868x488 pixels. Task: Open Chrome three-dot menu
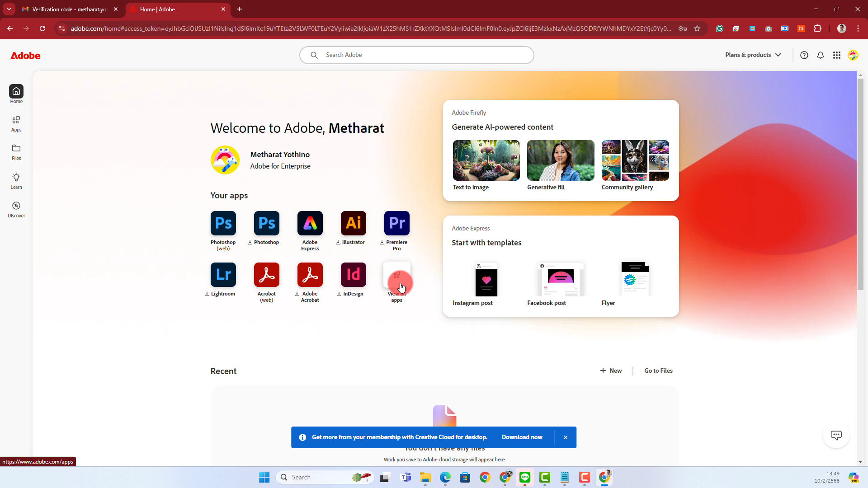coord(858,28)
